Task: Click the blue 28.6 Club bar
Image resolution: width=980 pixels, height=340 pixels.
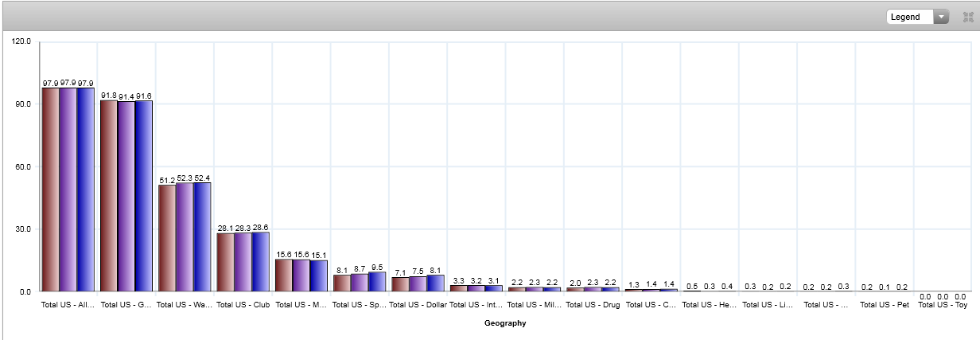Action: pos(261,261)
